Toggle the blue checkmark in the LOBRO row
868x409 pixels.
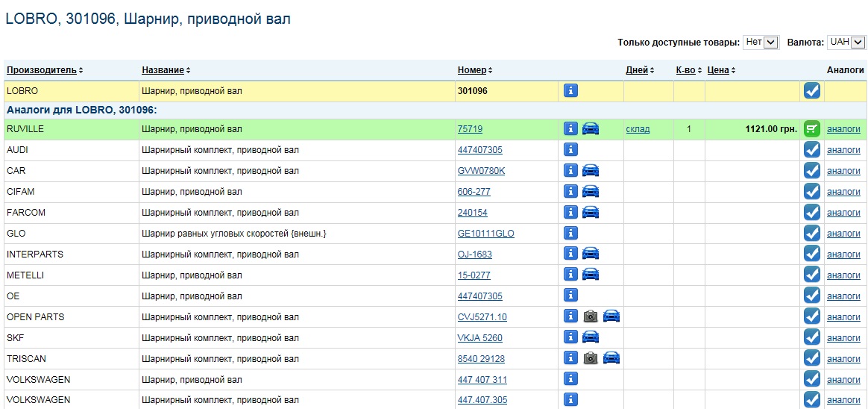click(812, 91)
